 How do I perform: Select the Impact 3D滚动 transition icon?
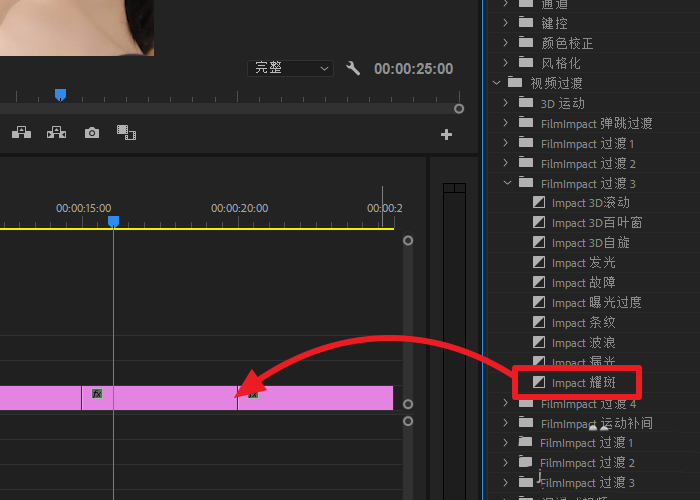pos(539,203)
